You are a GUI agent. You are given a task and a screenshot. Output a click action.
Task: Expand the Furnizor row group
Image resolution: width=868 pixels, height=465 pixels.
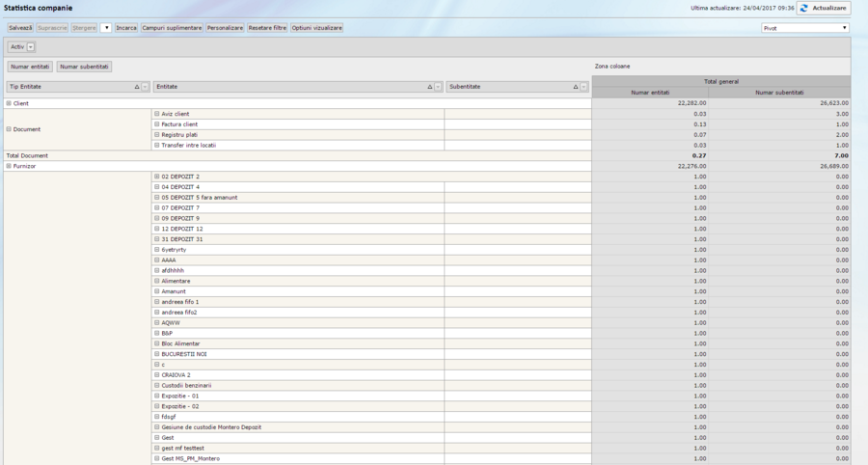point(9,166)
